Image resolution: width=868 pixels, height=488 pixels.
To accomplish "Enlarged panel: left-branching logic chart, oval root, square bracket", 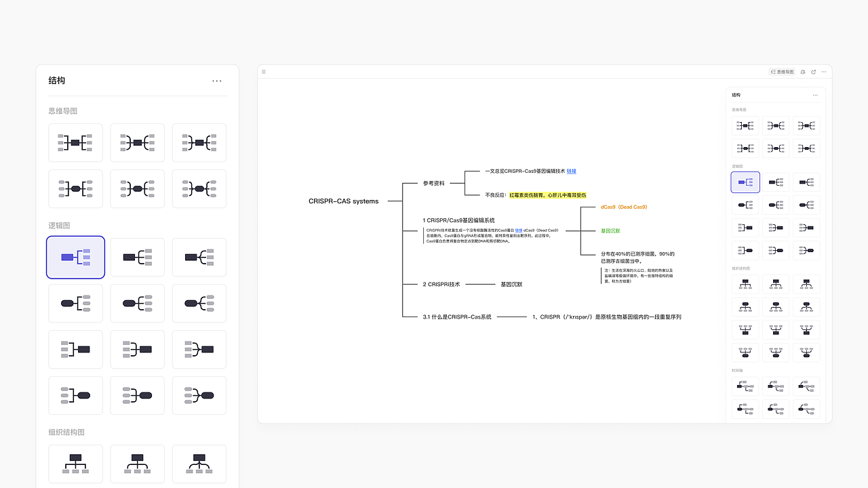I will (75, 395).
